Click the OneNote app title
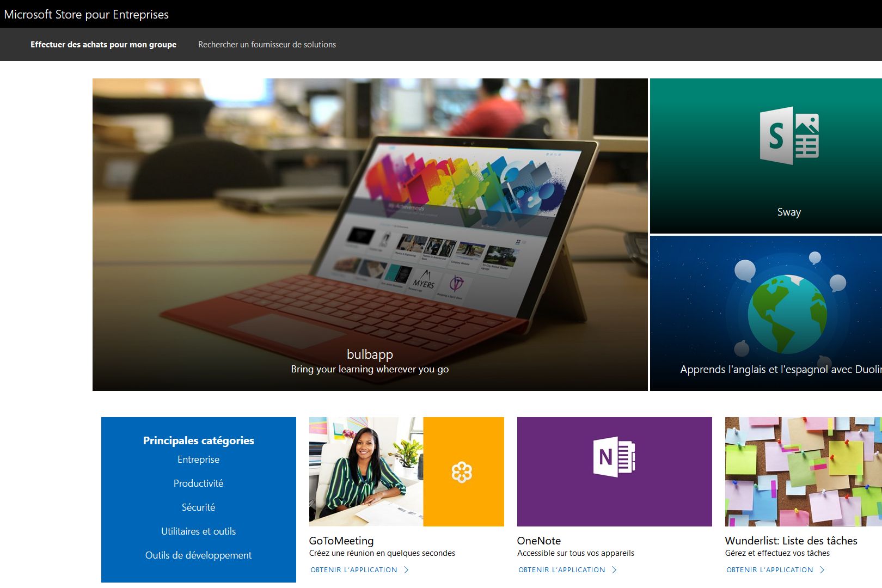This screenshot has width=882, height=588. [x=539, y=541]
